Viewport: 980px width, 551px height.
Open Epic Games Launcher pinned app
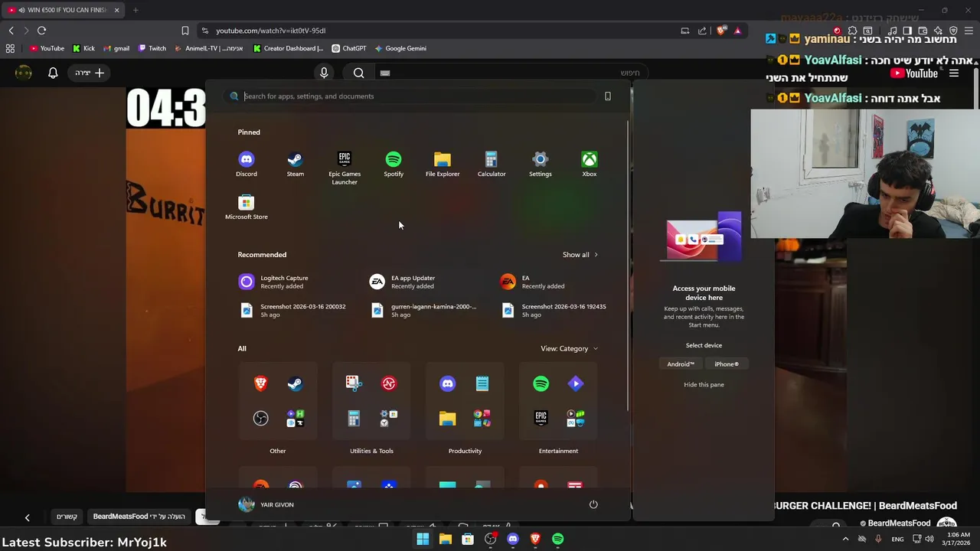[345, 168]
